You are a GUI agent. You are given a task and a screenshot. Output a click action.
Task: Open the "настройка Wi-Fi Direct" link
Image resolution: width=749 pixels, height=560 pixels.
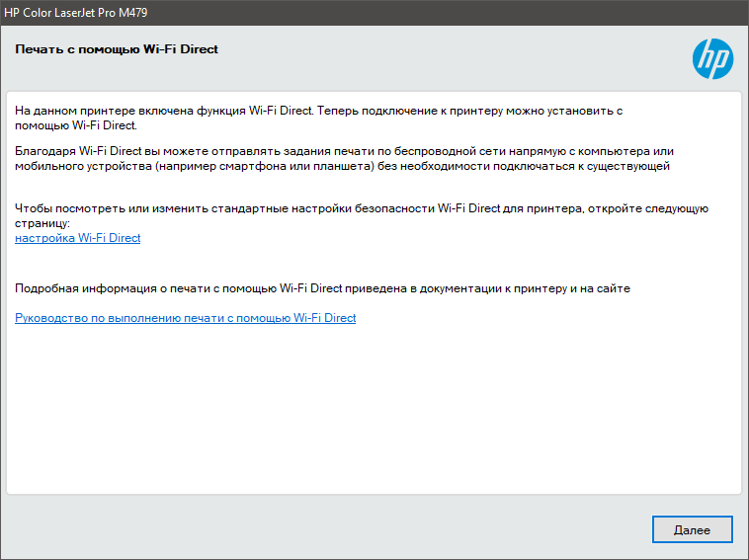pos(78,238)
